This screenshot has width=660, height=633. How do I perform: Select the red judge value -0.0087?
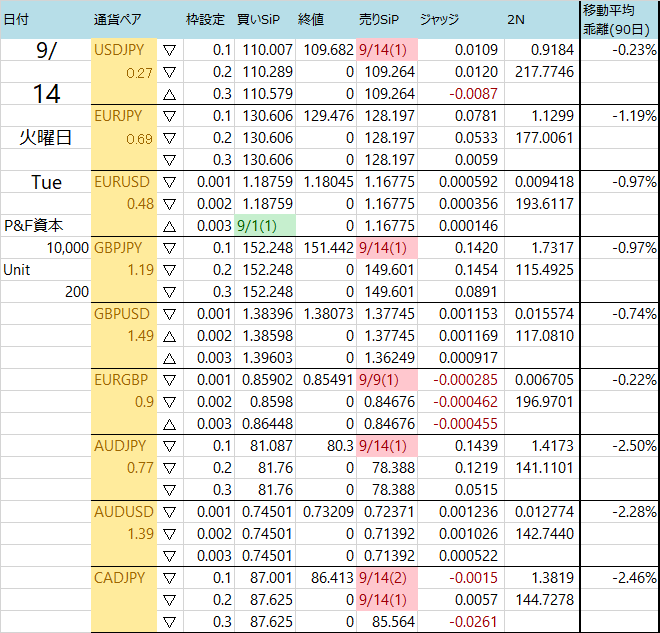click(x=474, y=94)
